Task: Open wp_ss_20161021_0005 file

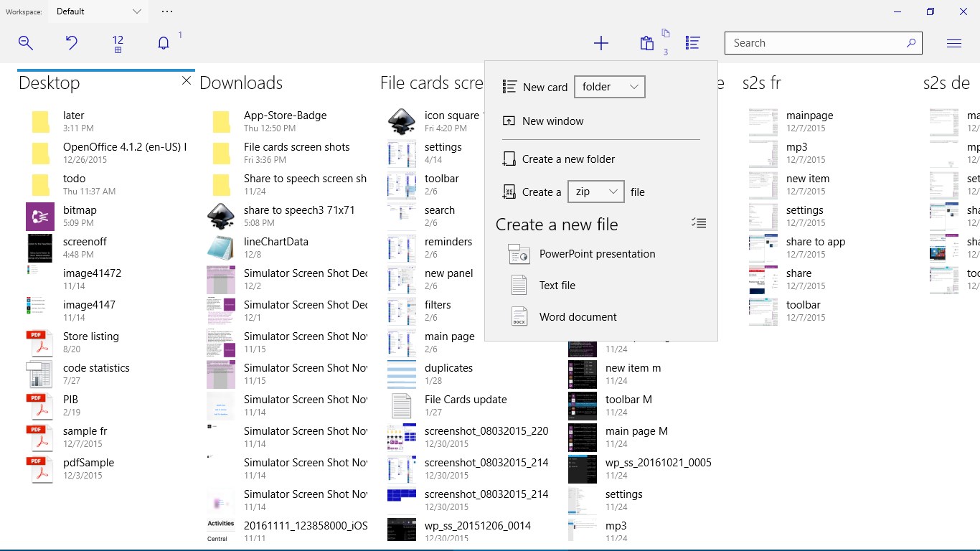Action: (659, 463)
